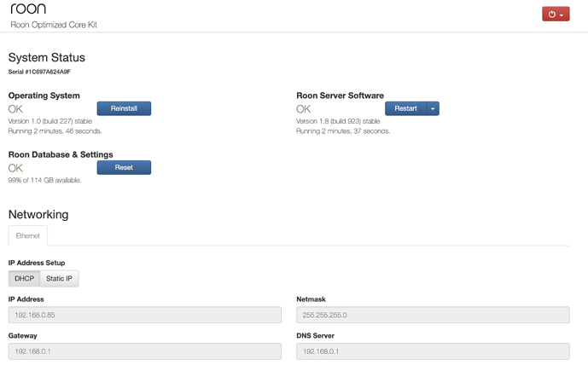588x371 pixels.
Task: Click the Database & Settings OK status
Action: coord(15,168)
